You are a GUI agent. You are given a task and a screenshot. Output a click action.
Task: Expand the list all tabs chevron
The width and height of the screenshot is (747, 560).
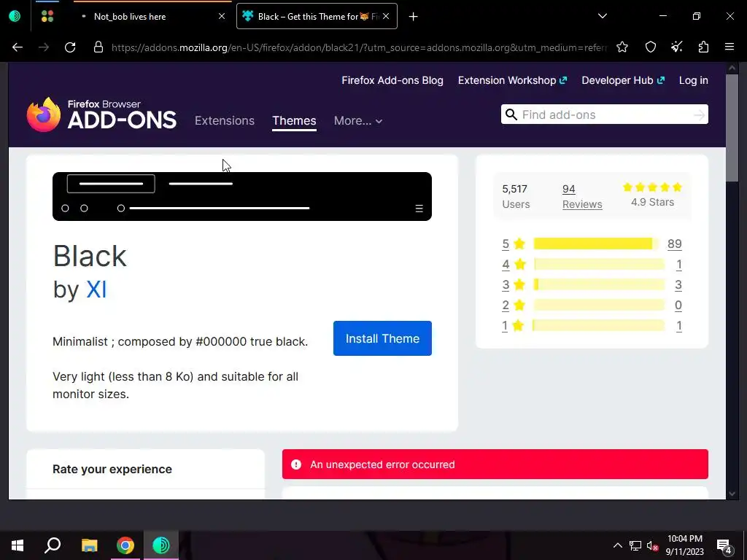602,16
